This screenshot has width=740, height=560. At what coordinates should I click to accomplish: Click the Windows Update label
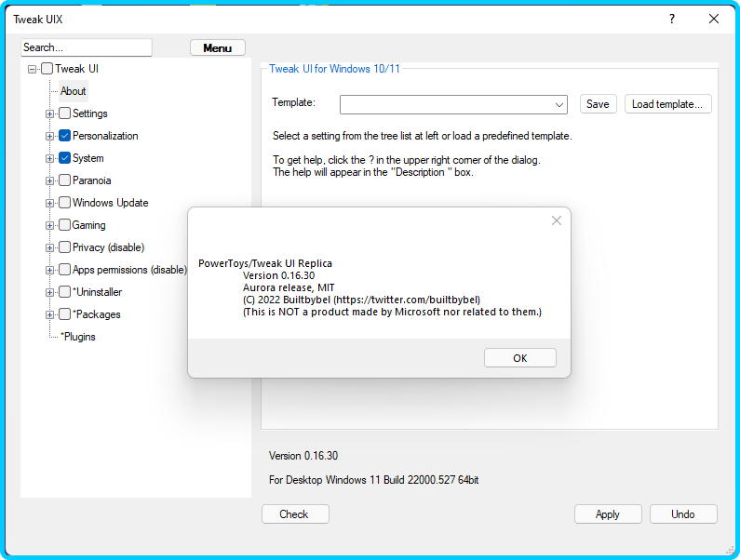(111, 203)
